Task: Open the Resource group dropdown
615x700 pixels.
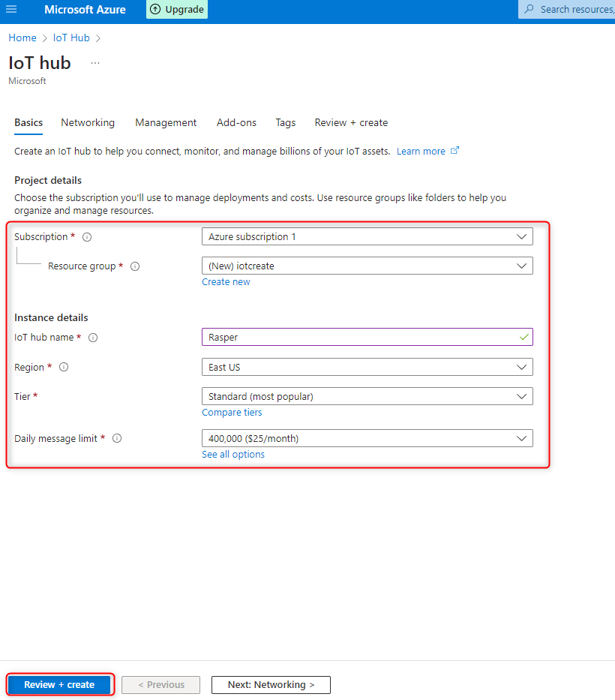Action: click(367, 266)
